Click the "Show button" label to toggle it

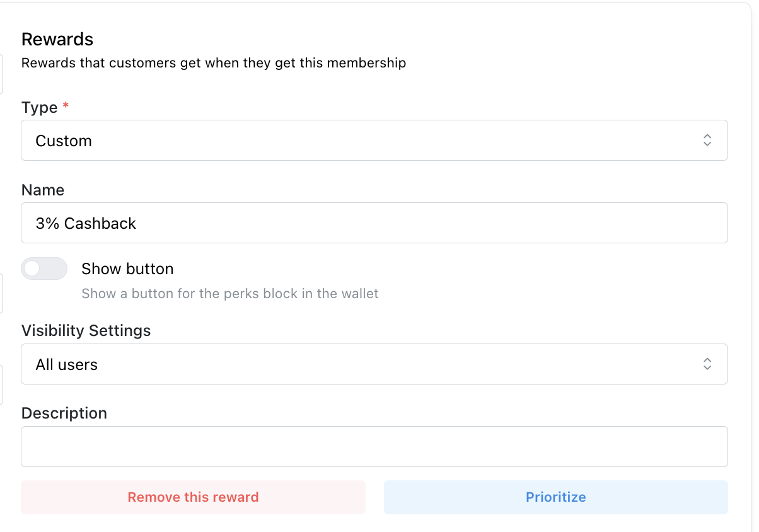[127, 269]
